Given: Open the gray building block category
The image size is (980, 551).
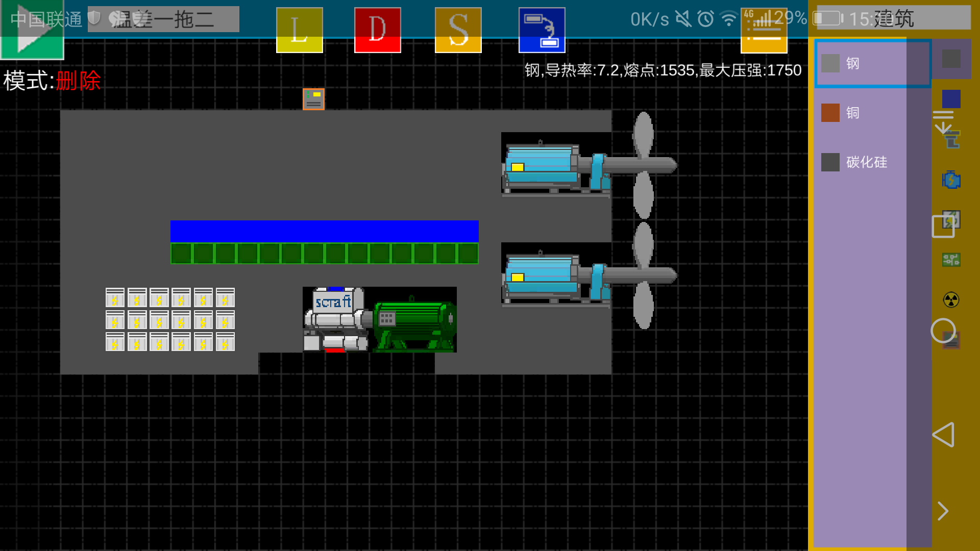Looking at the screenshot, I should pos(951,59).
